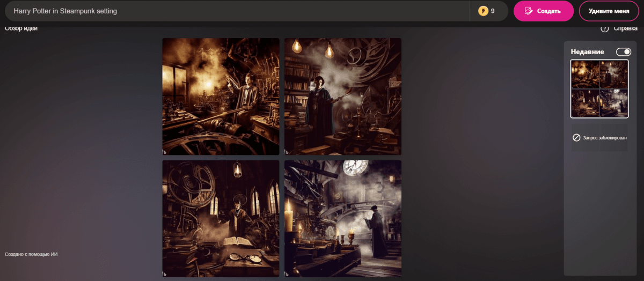Click the boost count number 9
Viewport: 644px width, 281px height.
point(493,11)
